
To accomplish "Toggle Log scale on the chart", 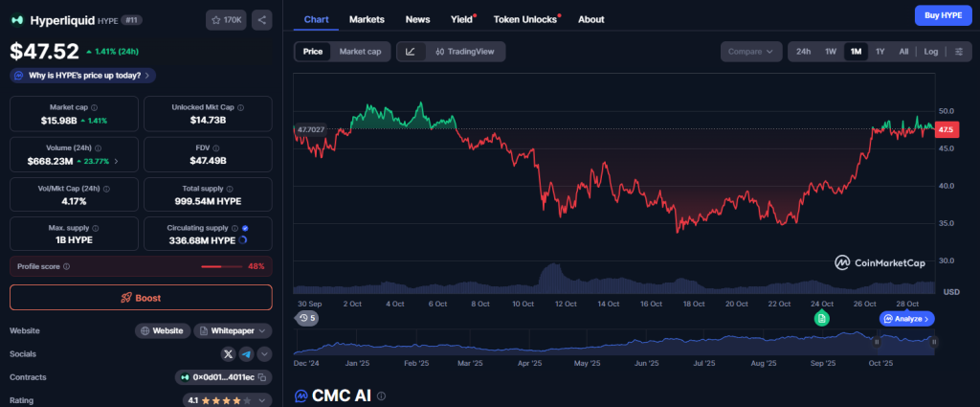I will pos(930,52).
